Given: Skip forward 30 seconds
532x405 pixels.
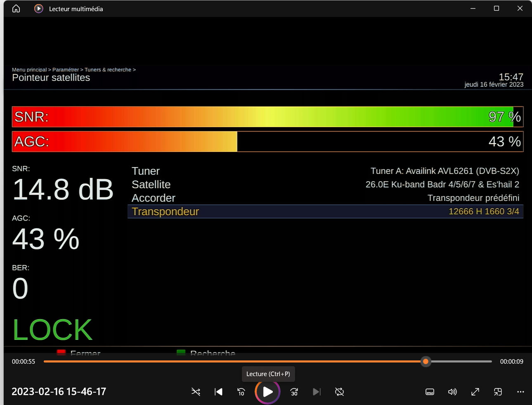Looking at the screenshot, I should [x=294, y=392].
